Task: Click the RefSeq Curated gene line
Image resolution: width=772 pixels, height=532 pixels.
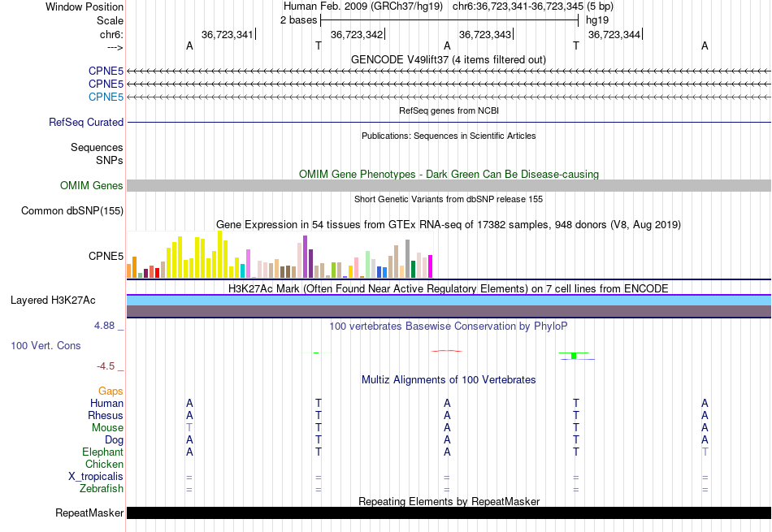Action: tap(449, 122)
